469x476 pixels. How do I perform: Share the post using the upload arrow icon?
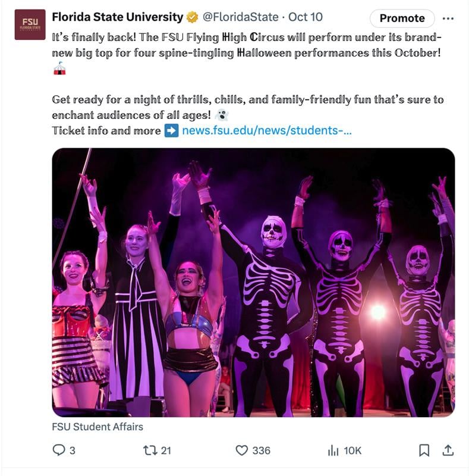449,450
